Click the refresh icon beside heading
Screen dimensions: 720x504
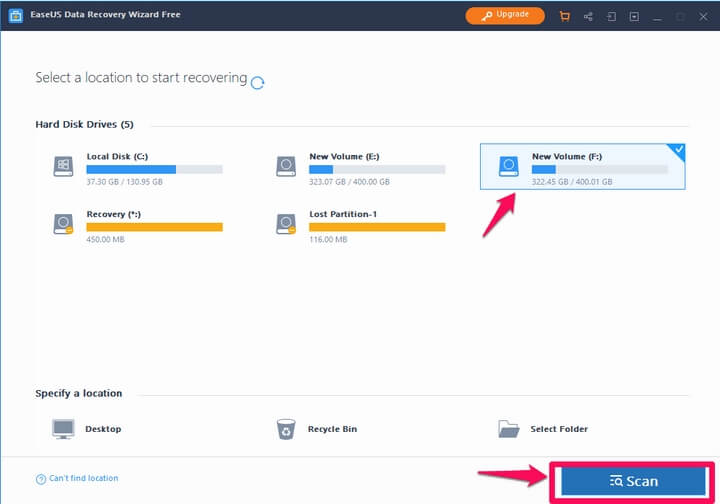258,83
